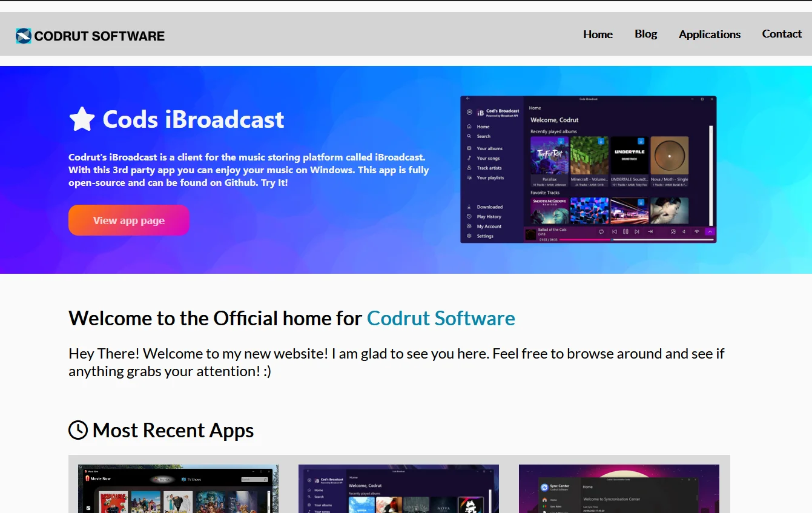This screenshot has height=513, width=812.
Task: Click the Codrut Software logo icon
Action: tap(24, 36)
